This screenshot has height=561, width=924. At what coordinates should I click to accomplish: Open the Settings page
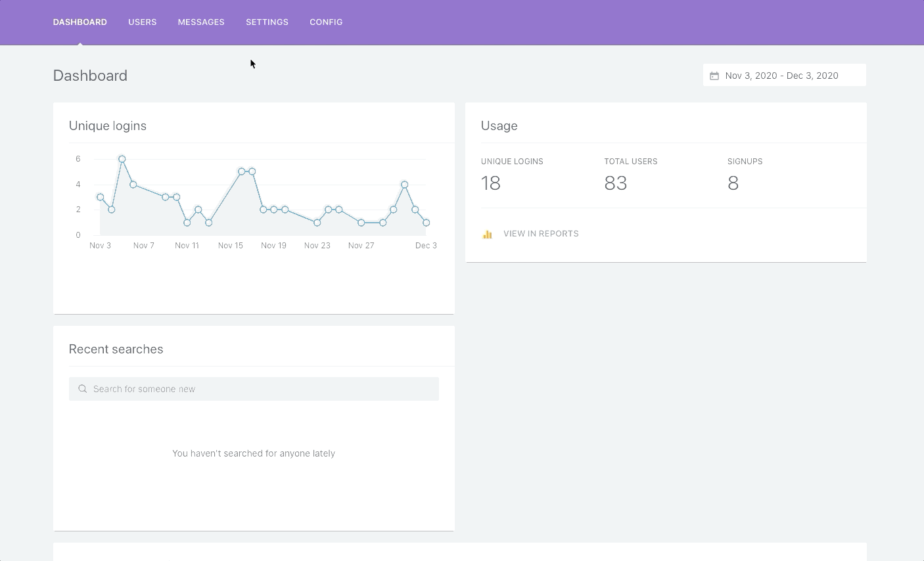tap(267, 22)
